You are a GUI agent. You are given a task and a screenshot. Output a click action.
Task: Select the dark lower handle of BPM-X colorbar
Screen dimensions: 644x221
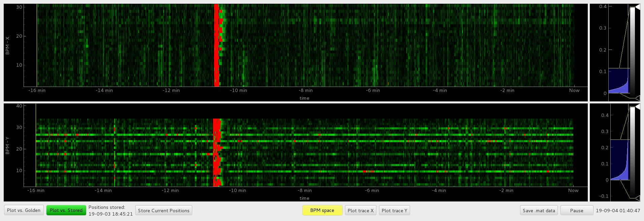637,98
